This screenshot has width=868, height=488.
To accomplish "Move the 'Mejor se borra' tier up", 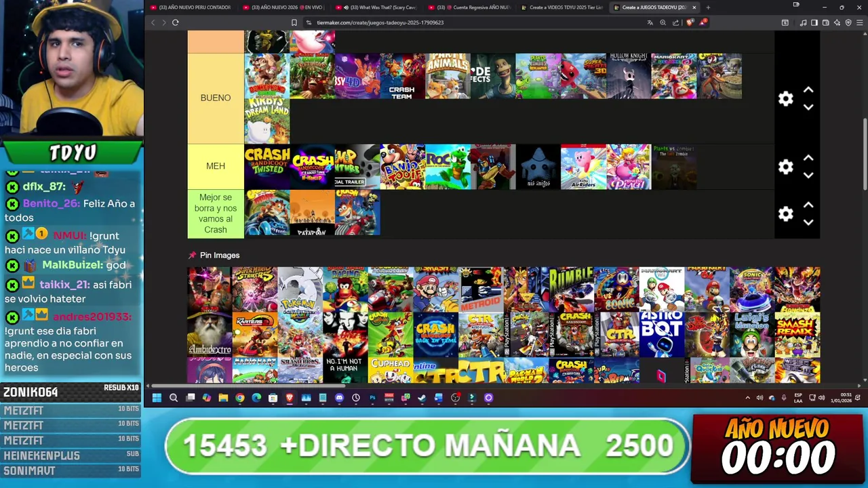I will point(808,205).
